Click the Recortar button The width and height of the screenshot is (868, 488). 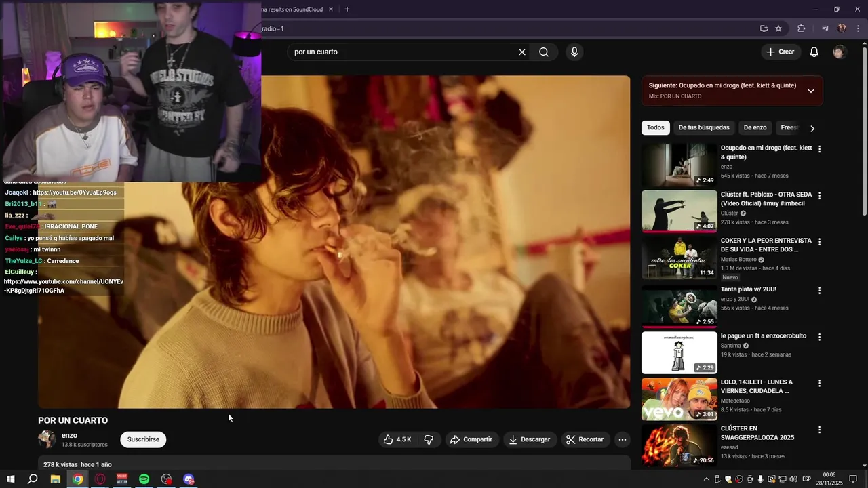pos(585,439)
